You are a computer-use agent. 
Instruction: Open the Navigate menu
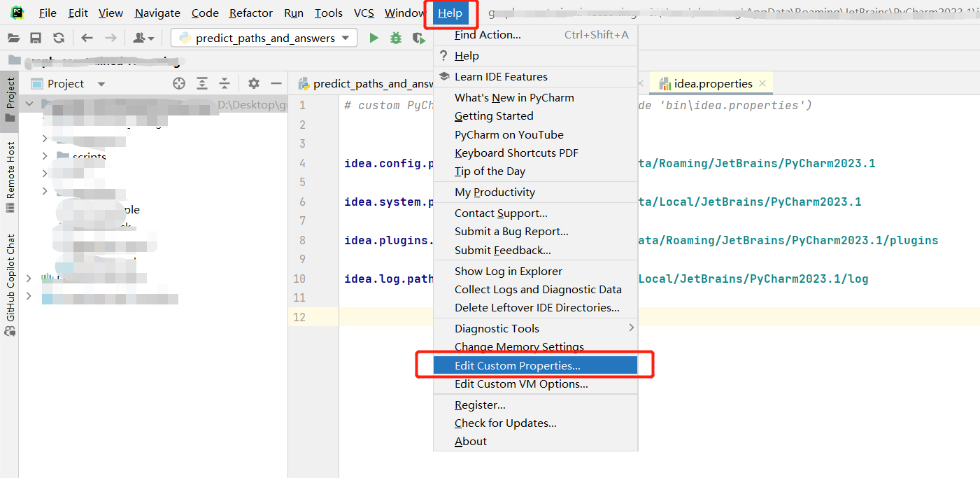(x=157, y=13)
